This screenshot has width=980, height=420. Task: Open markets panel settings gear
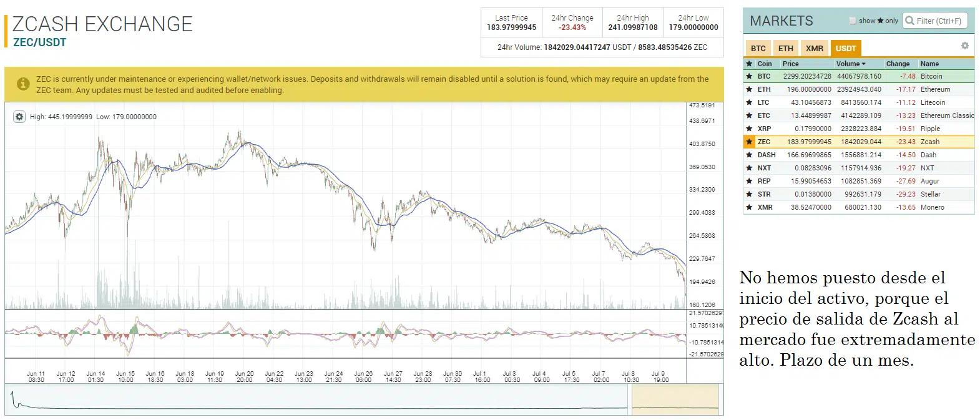click(964, 46)
